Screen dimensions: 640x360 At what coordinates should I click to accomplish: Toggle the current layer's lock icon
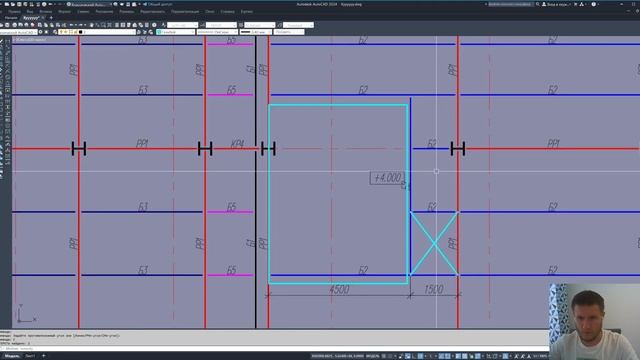[76, 32]
